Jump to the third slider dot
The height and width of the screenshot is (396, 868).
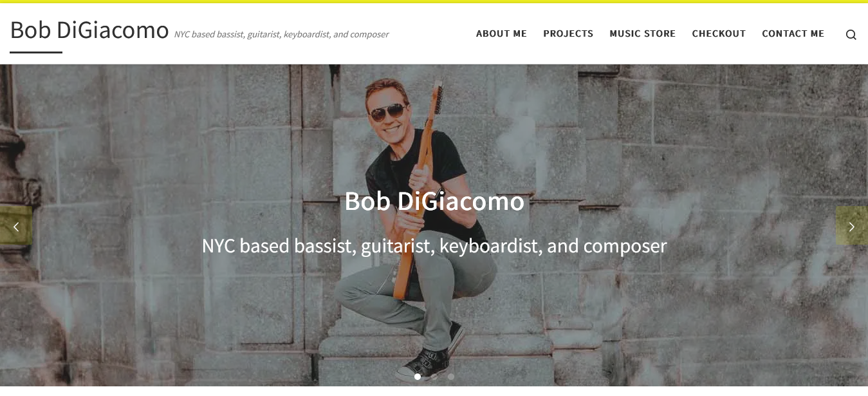coord(451,377)
